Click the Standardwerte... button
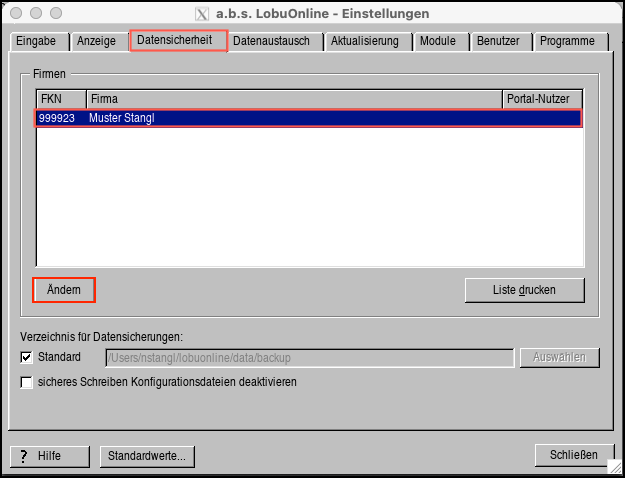This screenshot has height=478, width=625. coord(147,456)
